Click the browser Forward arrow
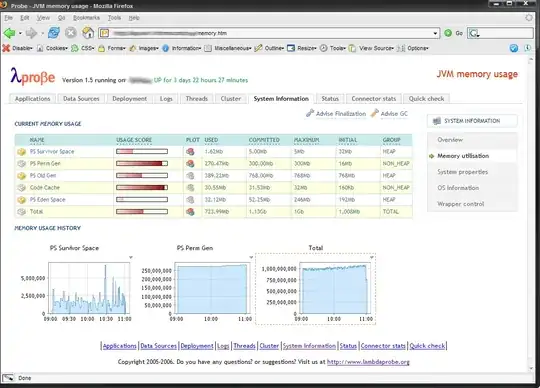The image size is (540, 388). [x=31, y=33]
